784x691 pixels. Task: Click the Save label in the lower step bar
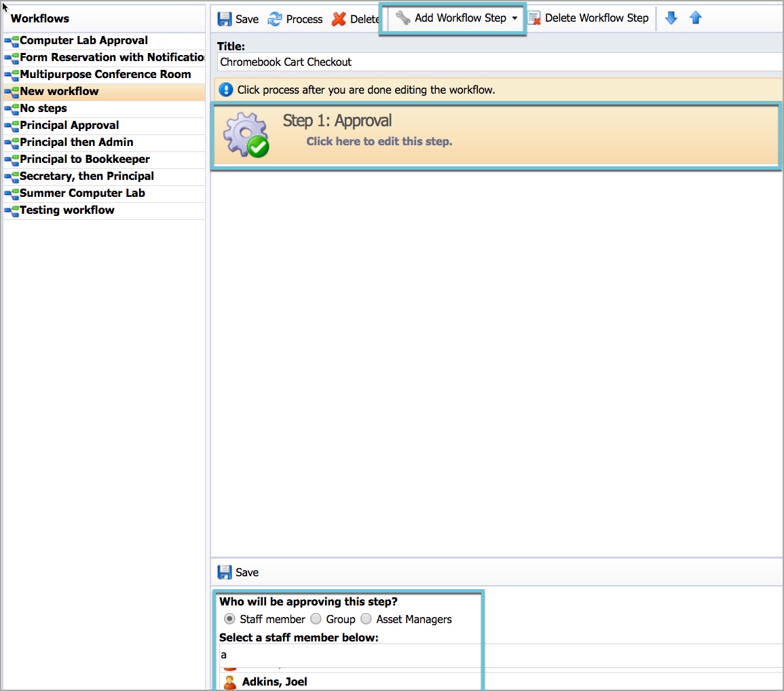(x=247, y=572)
